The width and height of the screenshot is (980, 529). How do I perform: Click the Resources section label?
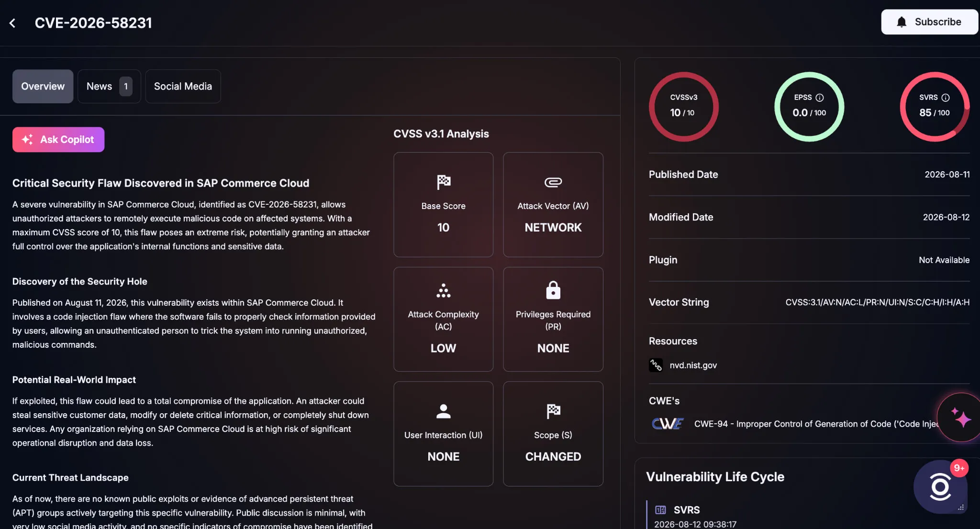(673, 342)
